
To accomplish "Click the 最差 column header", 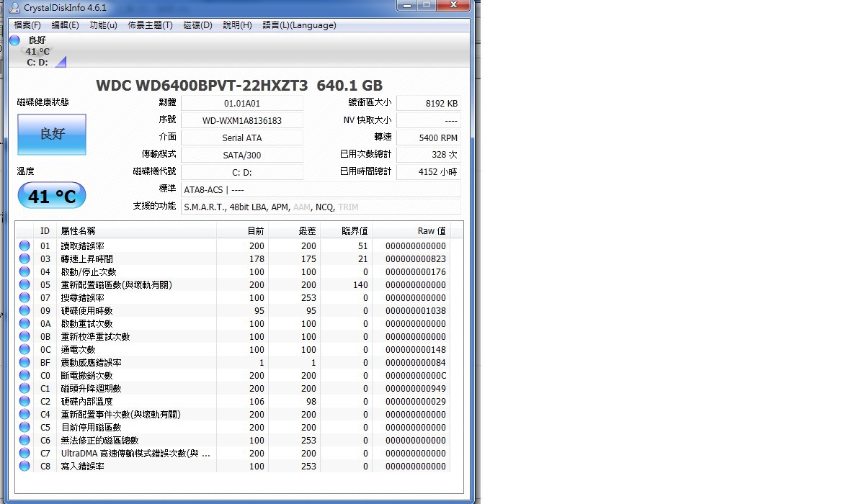I will tap(295, 231).
